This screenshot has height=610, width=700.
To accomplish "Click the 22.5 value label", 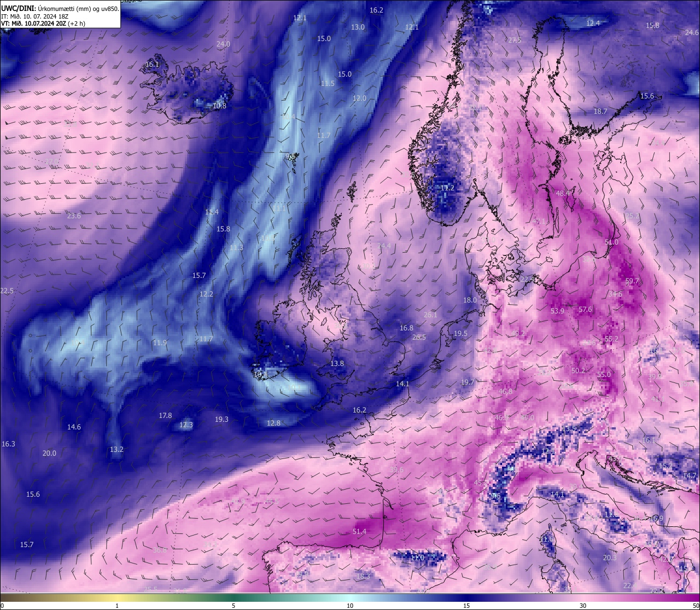I will [x=7, y=291].
